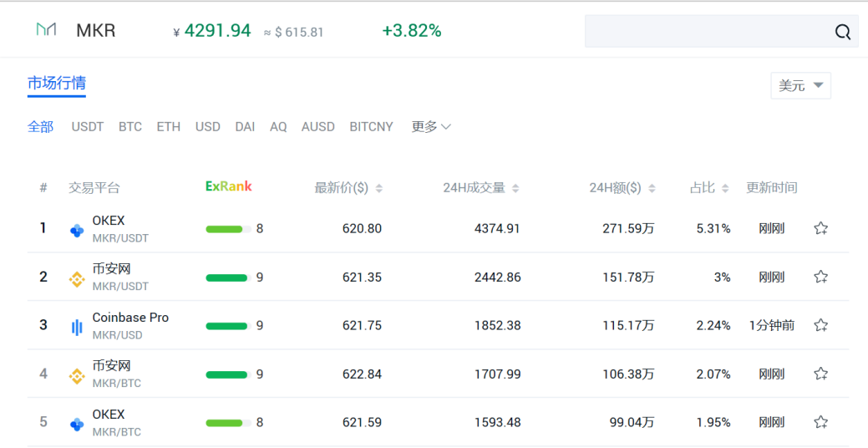
Task: Click the Coinbase Pro logo icon
Action: (77, 328)
